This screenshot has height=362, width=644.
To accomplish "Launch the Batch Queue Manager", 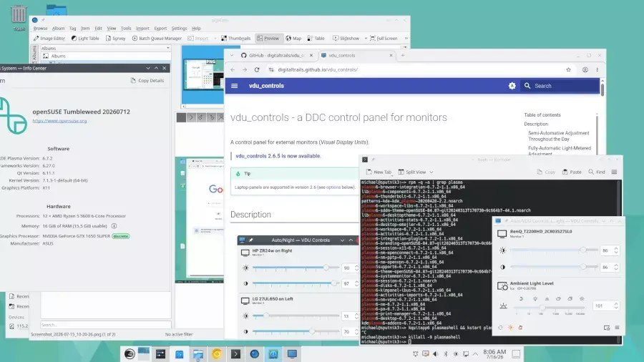I will tap(157, 38).
